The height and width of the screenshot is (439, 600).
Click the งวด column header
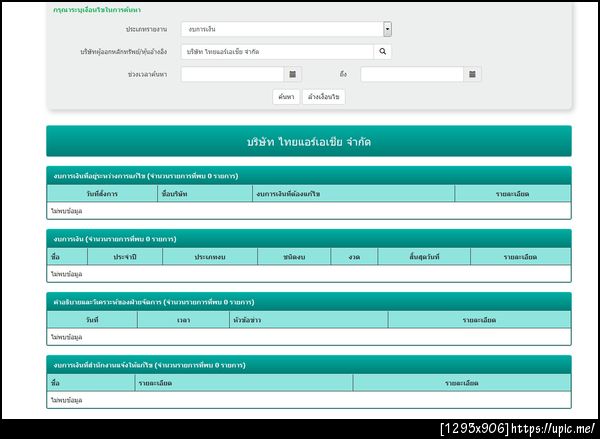(354, 257)
